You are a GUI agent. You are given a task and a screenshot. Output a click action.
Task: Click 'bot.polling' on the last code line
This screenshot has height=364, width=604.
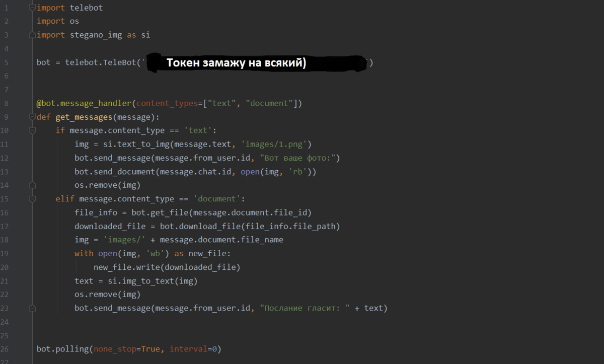[x=62, y=348]
